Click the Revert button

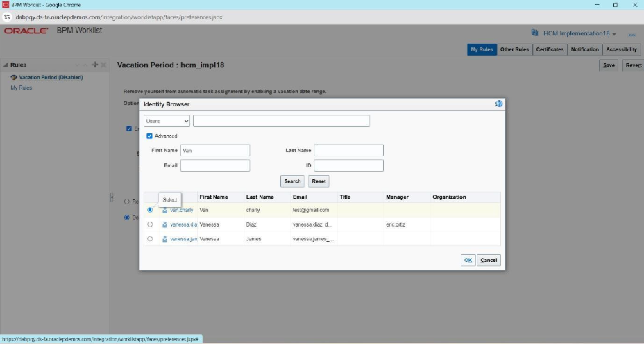point(634,65)
